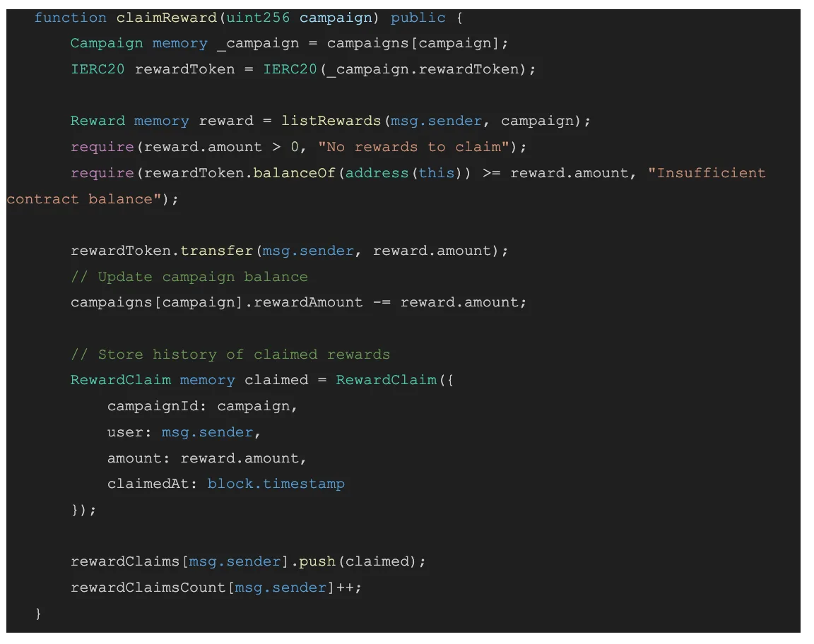Click the claimReward function name
This screenshot has width=814, height=644.
click(166, 18)
